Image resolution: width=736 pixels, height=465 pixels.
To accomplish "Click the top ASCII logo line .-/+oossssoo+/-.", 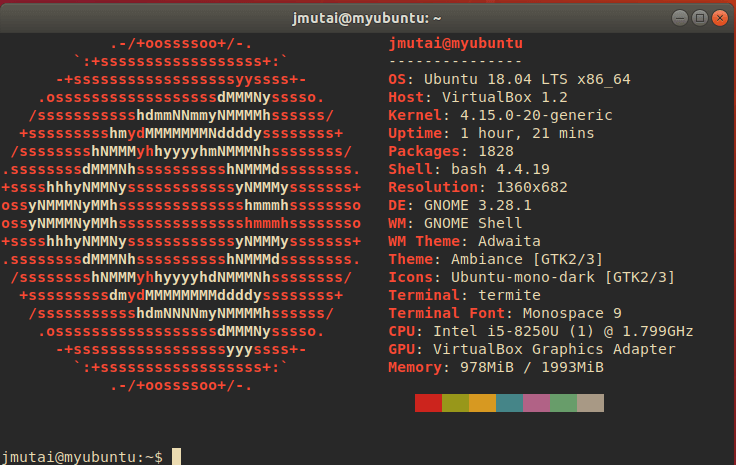I will [181, 44].
